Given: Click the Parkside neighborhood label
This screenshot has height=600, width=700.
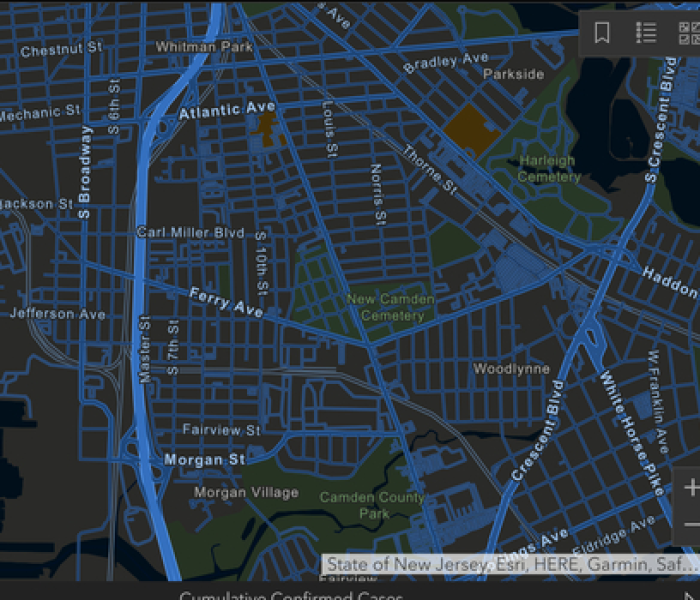Looking at the screenshot, I should (513, 74).
